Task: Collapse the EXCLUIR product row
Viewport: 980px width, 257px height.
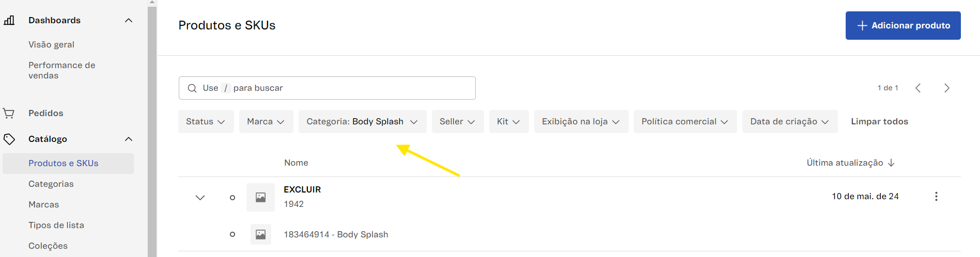Action: (x=200, y=198)
